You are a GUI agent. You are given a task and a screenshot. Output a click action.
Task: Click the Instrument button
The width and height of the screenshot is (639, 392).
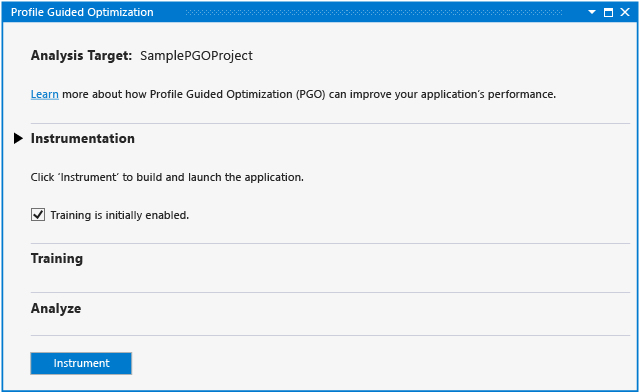point(81,363)
